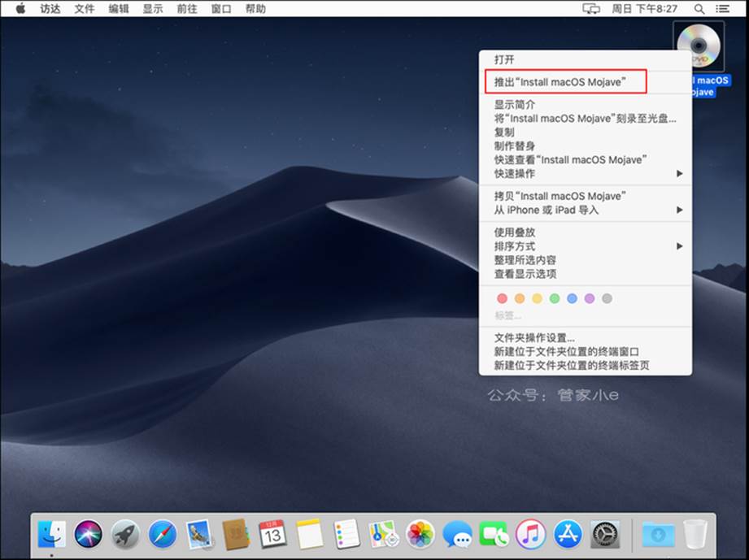Select the Install macOS Mojave DVD icon
749x560 pixels.
tap(699, 46)
